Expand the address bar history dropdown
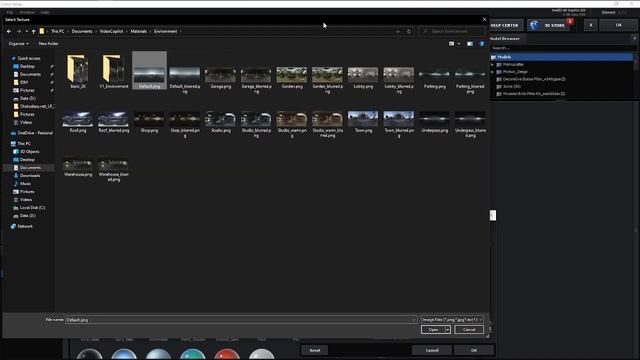 398,31
